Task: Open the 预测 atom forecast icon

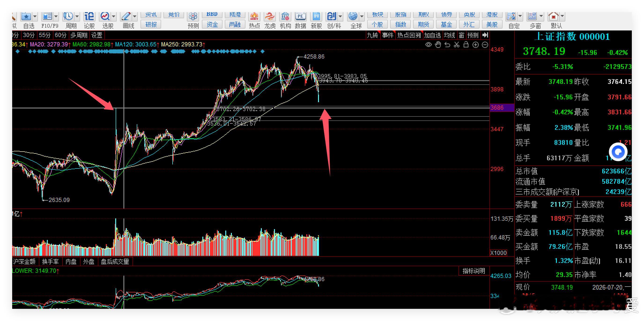Action: pyautogui.click(x=193, y=17)
